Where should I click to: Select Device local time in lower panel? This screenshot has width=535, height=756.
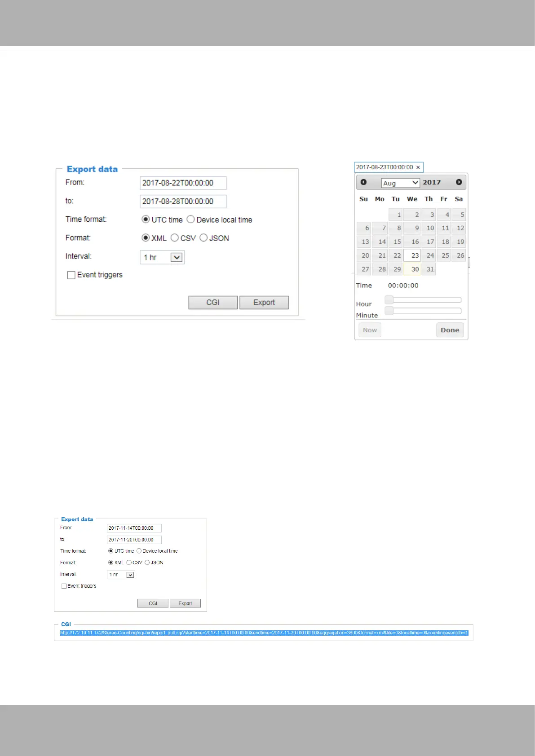coord(139,551)
